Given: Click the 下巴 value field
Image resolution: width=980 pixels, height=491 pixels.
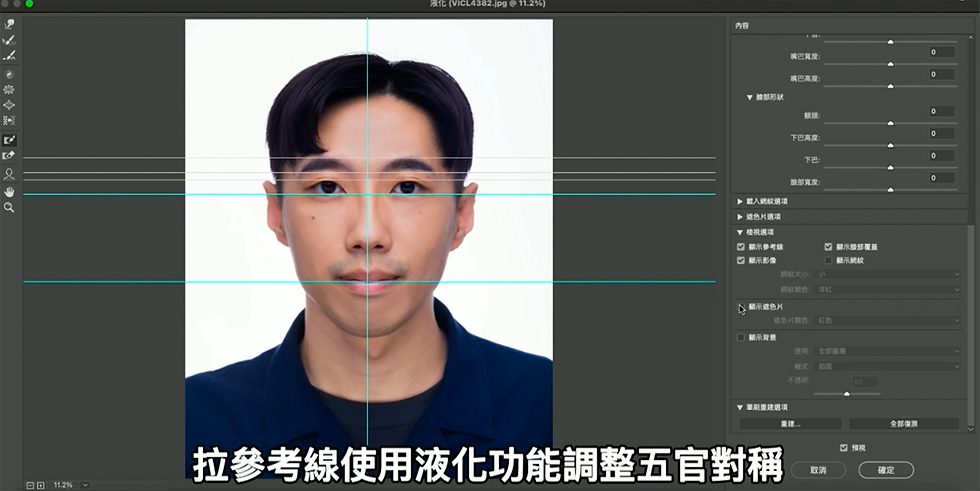Looking at the screenshot, I should (941, 156).
